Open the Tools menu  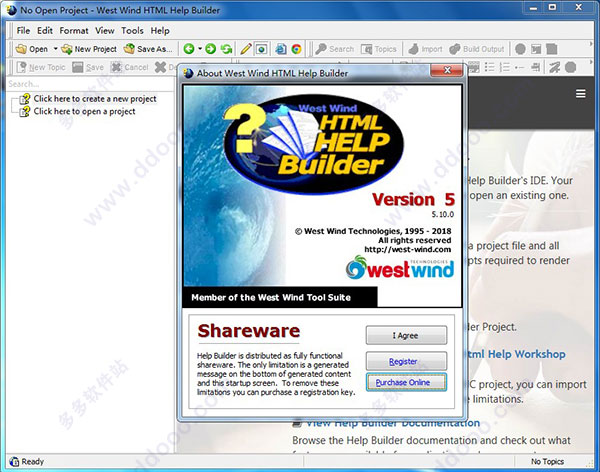132,31
